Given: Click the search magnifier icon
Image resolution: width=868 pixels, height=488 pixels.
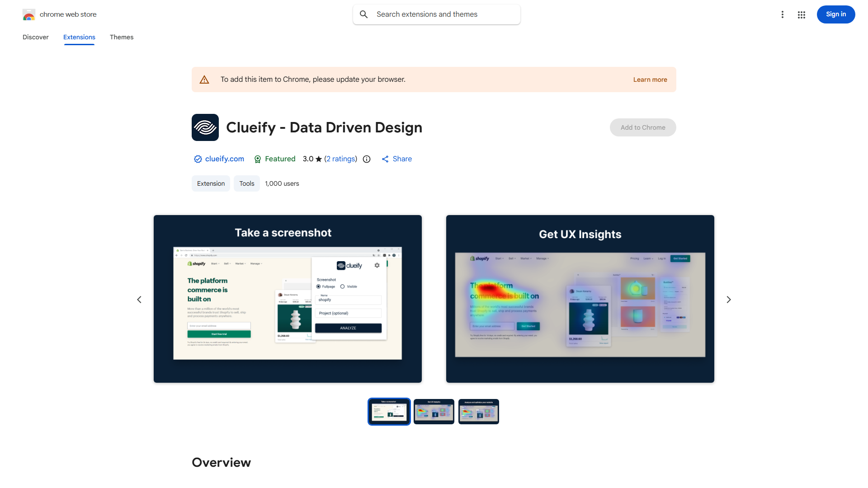Looking at the screenshot, I should [364, 14].
